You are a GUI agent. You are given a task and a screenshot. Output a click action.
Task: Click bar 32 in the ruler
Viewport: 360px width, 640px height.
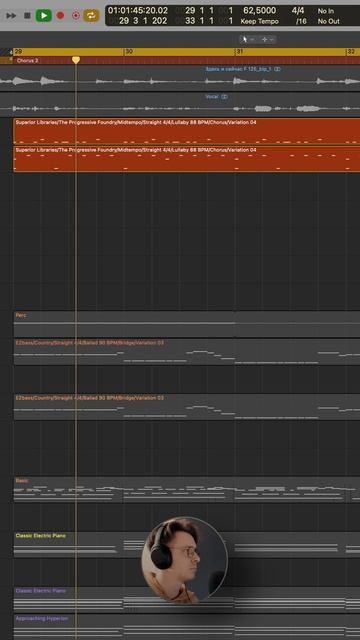[x=351, y=52]
